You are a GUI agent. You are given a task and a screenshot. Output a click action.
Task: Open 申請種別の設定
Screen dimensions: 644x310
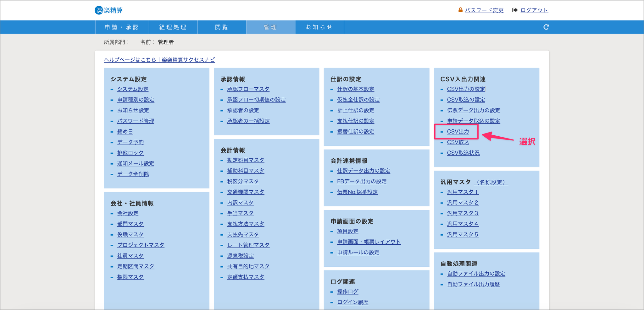click(136, 100)
